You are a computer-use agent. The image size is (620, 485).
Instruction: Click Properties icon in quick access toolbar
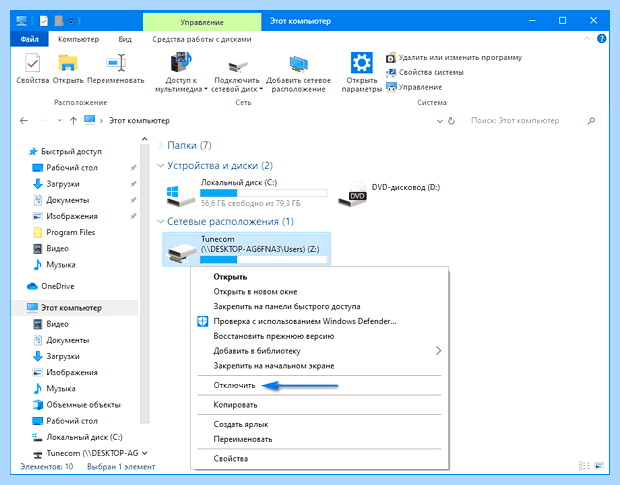tap(44, 21)
